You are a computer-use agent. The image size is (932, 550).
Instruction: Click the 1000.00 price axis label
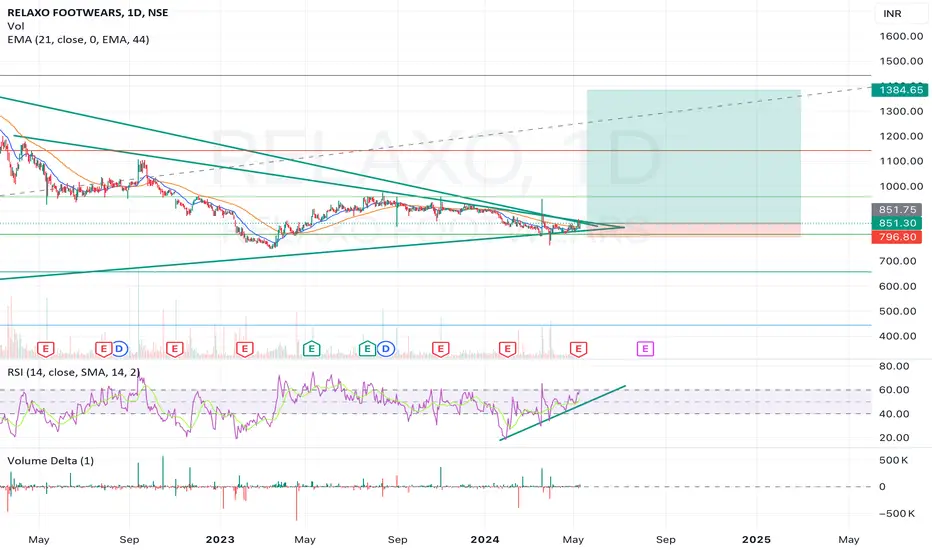pos(901,186)
